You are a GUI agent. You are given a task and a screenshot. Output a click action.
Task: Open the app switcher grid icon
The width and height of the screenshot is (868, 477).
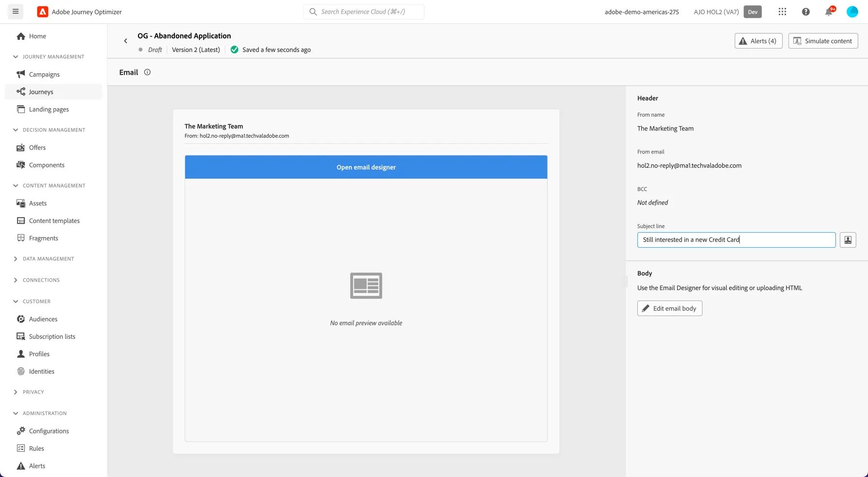point(782,12)
